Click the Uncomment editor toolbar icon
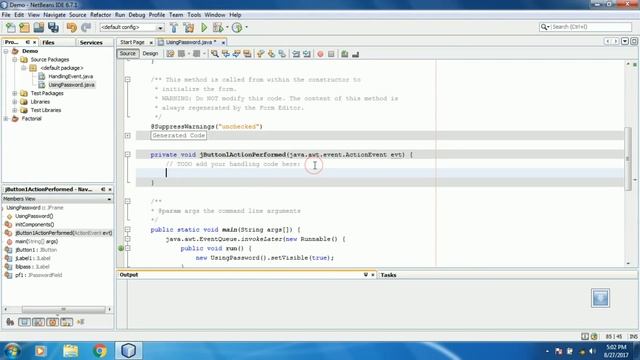 [x=356, y=54]
